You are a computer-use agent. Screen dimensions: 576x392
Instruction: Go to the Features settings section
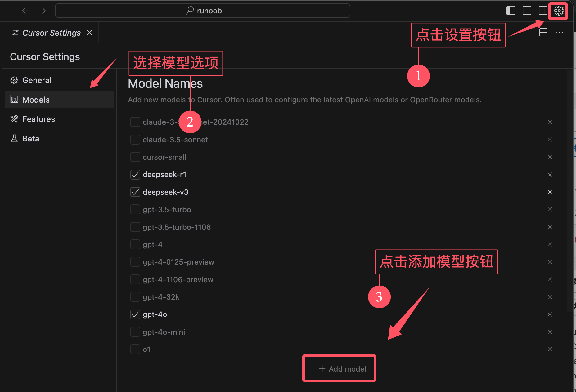[x=38, y=119]
